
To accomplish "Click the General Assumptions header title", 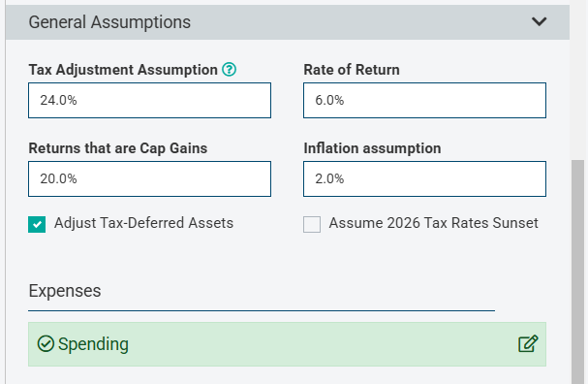I will click(109, 22).
